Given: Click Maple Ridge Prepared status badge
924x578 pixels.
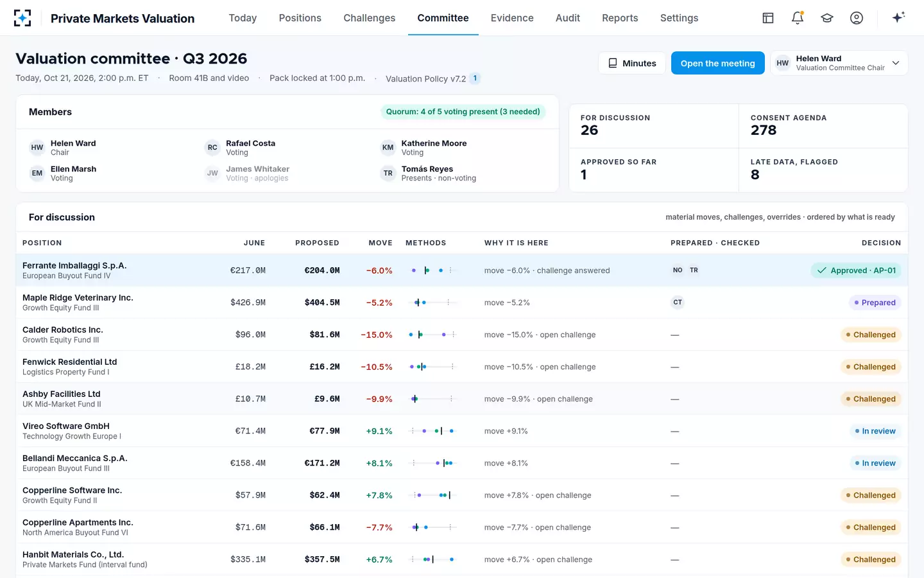Looking at the screenshot, I should 875,302.
